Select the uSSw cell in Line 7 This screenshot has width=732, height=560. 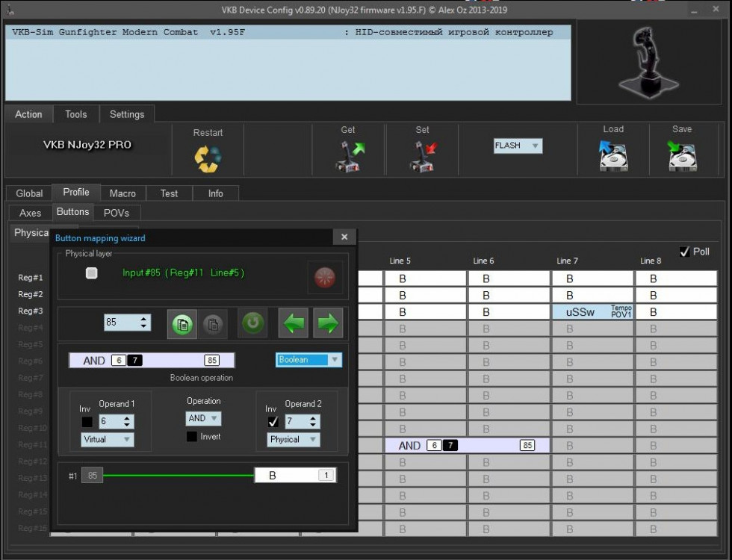(x=592, y=312)
